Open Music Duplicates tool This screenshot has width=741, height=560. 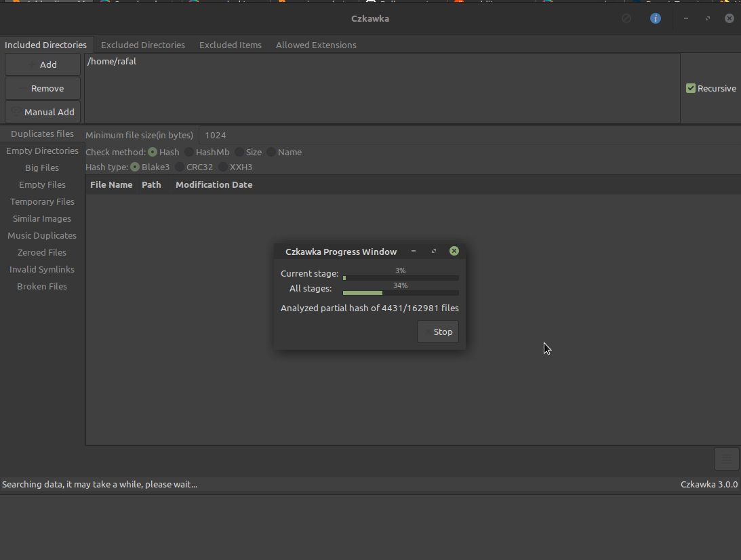[43, 235]
